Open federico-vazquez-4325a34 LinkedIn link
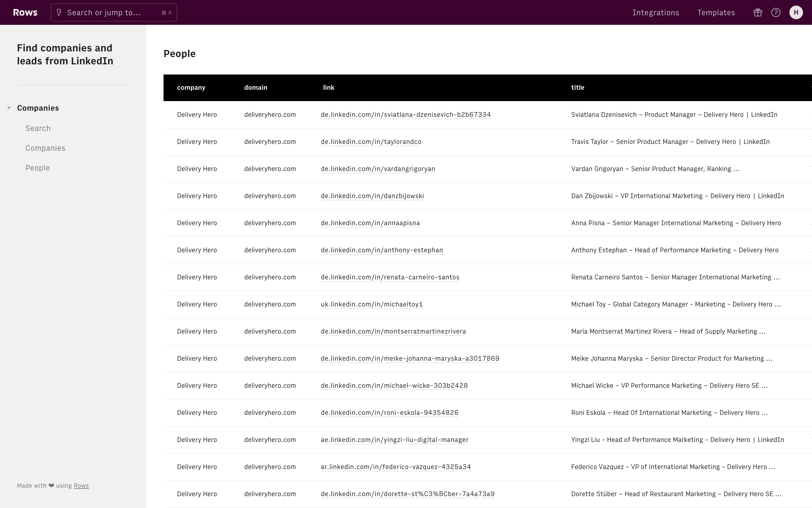The width and height of the screenshot is (812, 508). tap(396, 467)
